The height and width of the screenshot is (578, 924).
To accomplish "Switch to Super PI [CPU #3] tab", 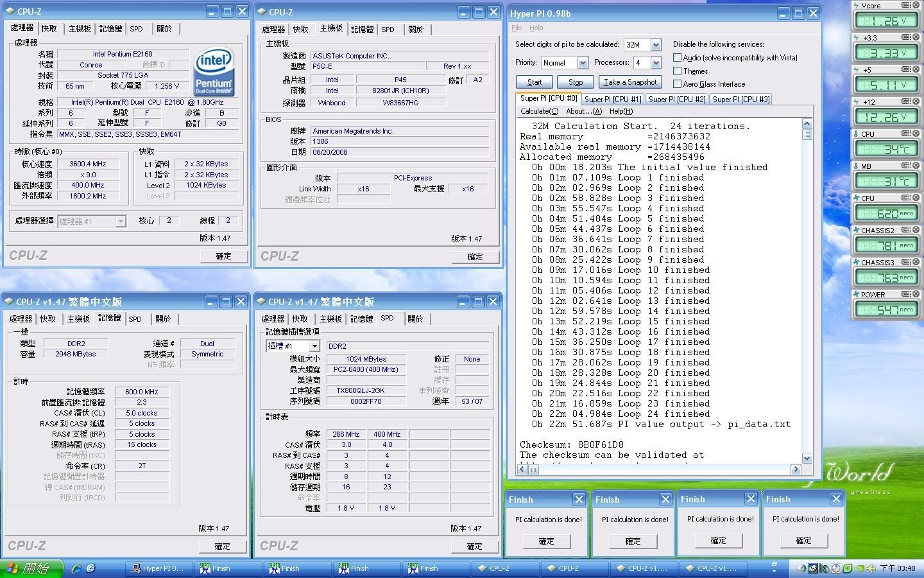I will tap(741, 100).
